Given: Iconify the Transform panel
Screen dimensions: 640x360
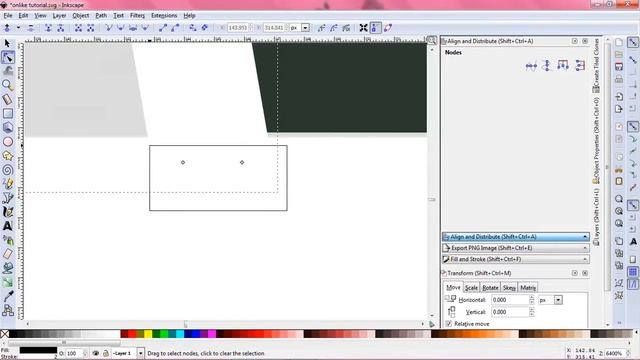Looking at the screenshot, I should [575, 273].
